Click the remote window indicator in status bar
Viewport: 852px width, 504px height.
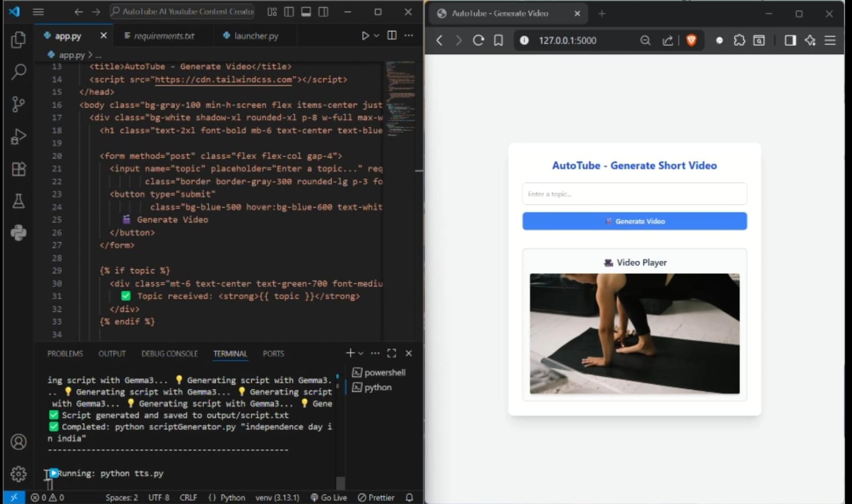point(14,498)
